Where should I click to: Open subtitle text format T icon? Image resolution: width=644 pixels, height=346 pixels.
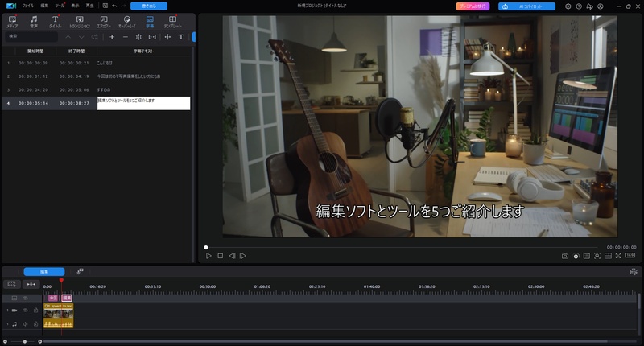coord(180,37)
